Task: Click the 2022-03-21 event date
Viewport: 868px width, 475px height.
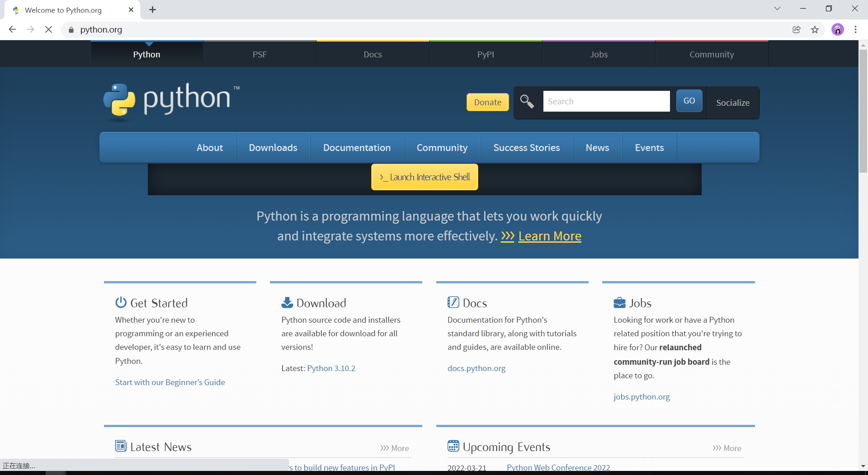Action: [x=467, y=468]
